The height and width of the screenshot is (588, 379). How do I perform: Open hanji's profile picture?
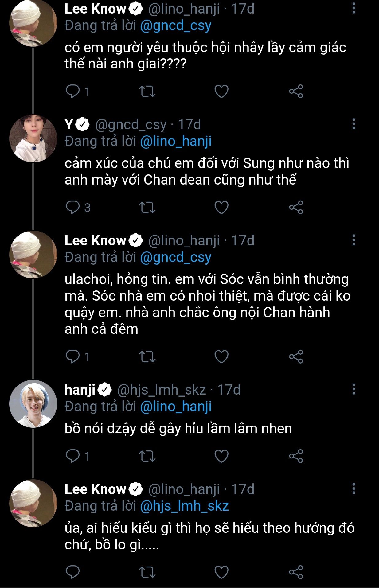point(33,403)
